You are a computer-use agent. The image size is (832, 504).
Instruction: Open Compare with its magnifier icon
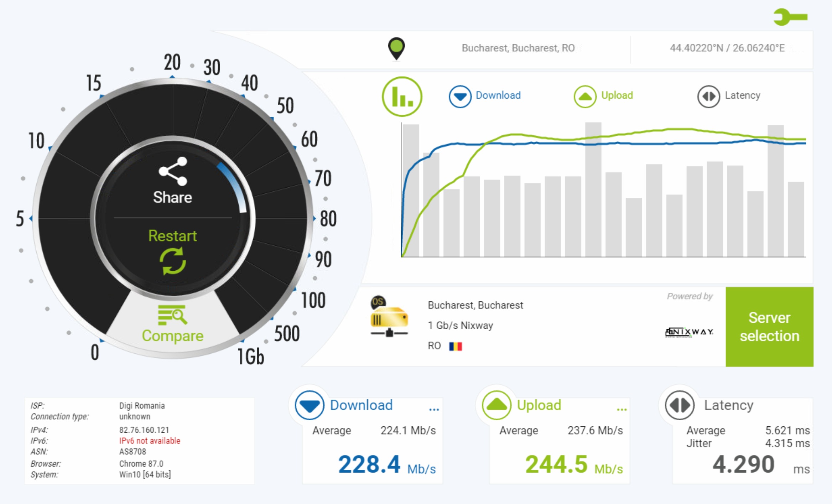(173, 315)
